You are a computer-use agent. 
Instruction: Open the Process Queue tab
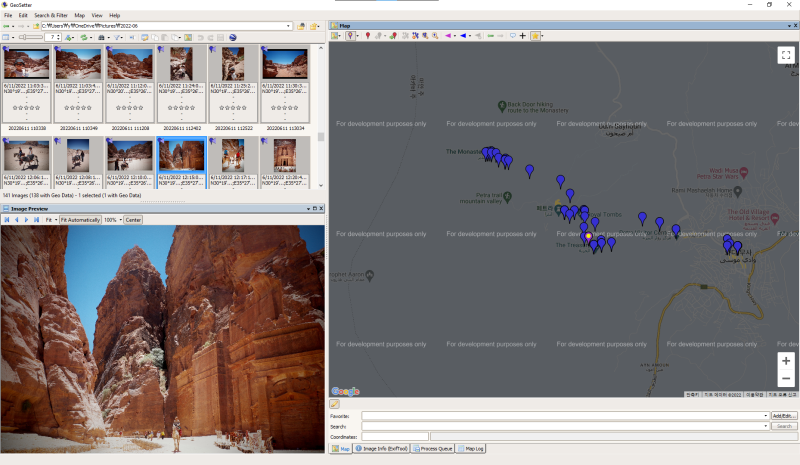click(x=432, y=449)
